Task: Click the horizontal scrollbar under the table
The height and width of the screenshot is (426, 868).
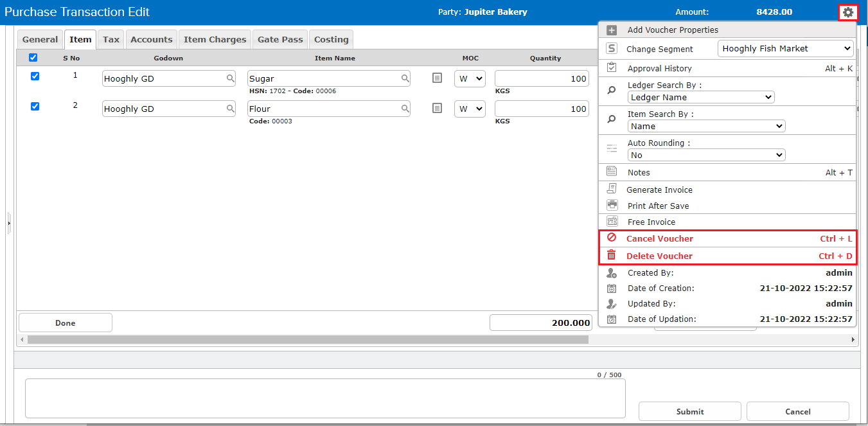Action: tap(307, 339)
